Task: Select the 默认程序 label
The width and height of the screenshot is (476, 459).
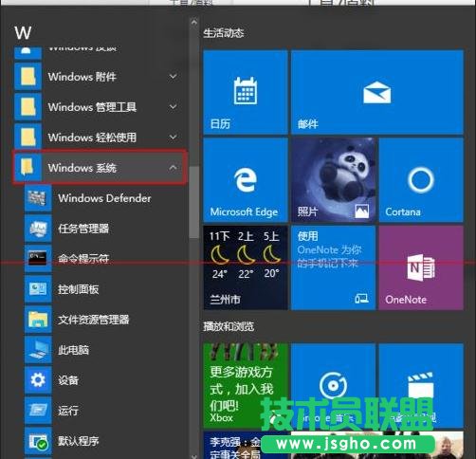Action: [79, 441]
